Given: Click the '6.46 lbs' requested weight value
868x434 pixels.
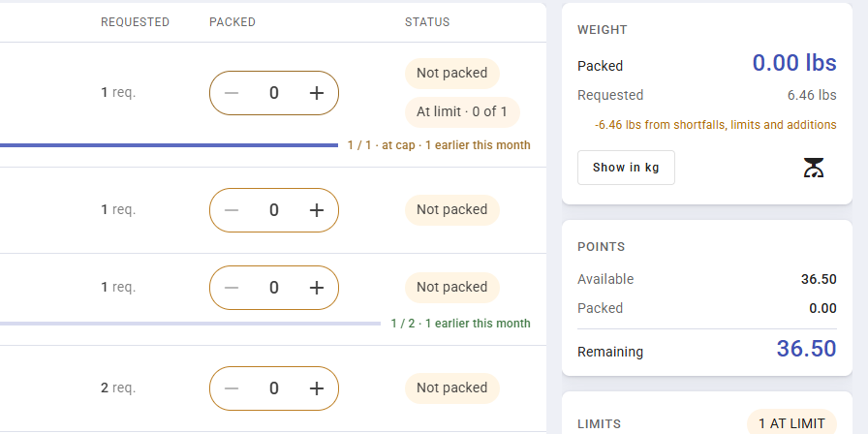Looking at the screenshot, I should pos(812,95).
